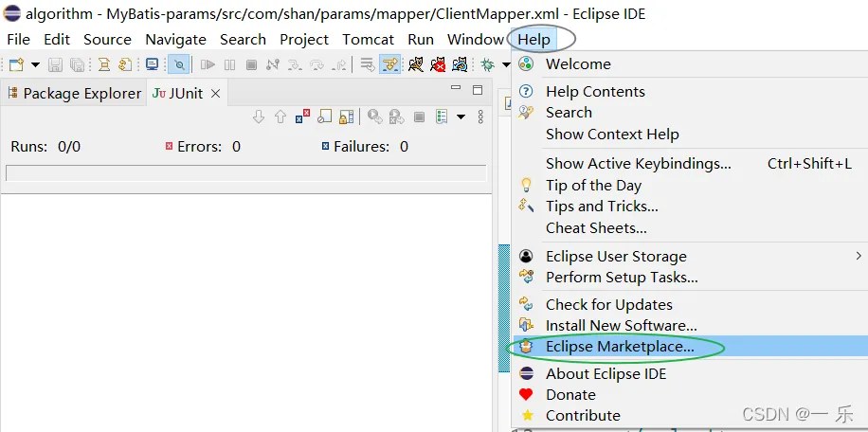Select the JUnit view tab
868x432 pixels.
tap(178, 94)
